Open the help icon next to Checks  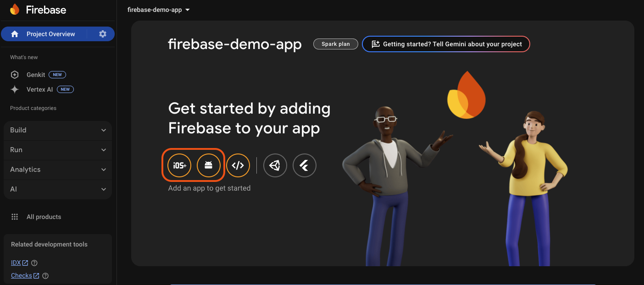(45, 276)
